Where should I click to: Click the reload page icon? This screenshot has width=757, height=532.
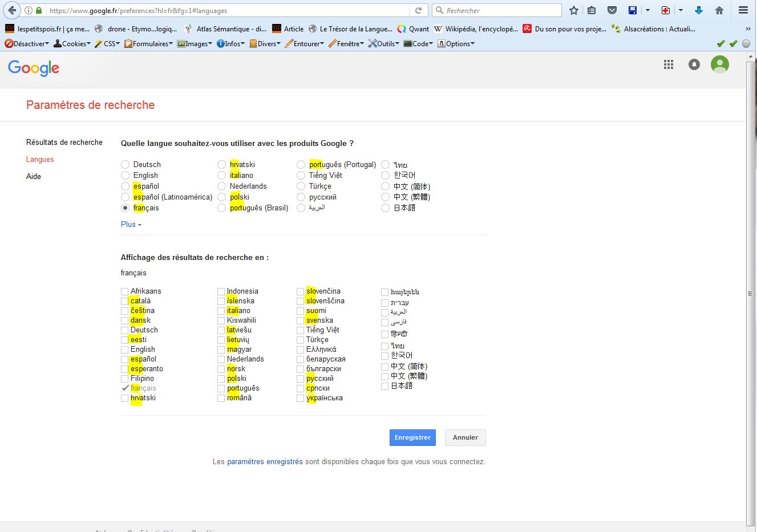click(x=418, y=10)
